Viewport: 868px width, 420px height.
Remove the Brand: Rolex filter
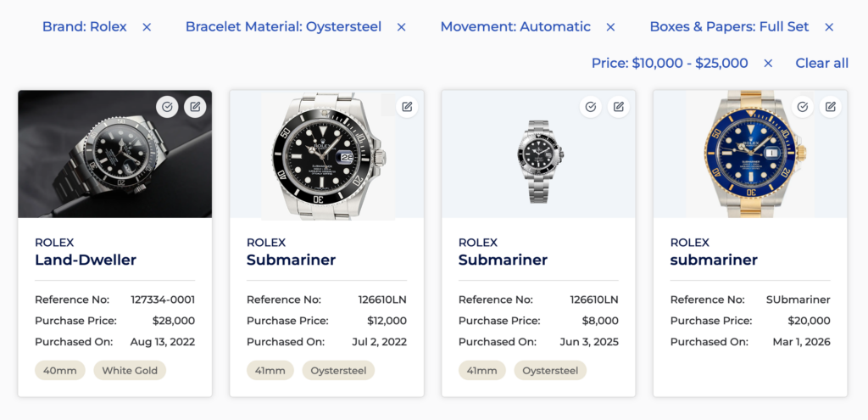pyautogui.click(x=147, y=27)
